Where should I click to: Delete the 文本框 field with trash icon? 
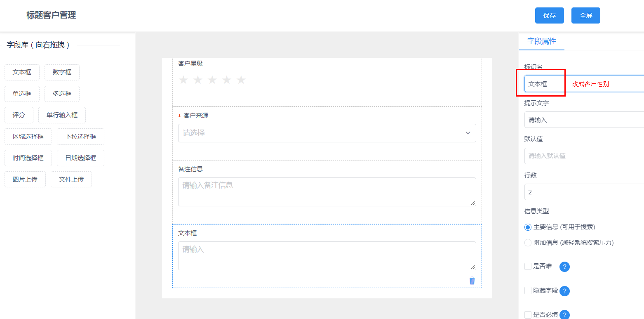pos(472,281)
